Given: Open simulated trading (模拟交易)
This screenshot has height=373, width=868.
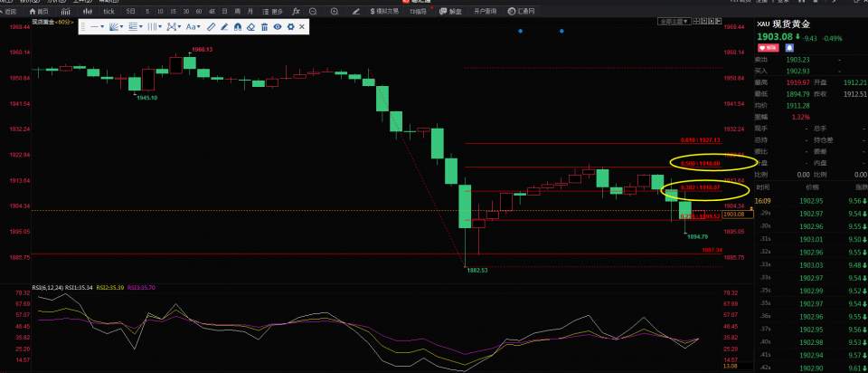Looking at the screenshot, I should coord(385,11).
